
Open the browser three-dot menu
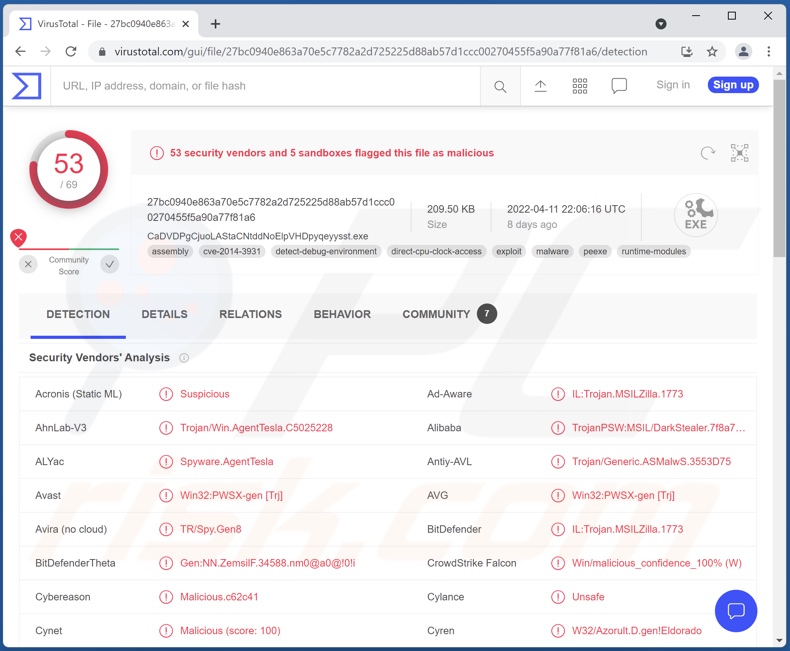coord(768,51)
